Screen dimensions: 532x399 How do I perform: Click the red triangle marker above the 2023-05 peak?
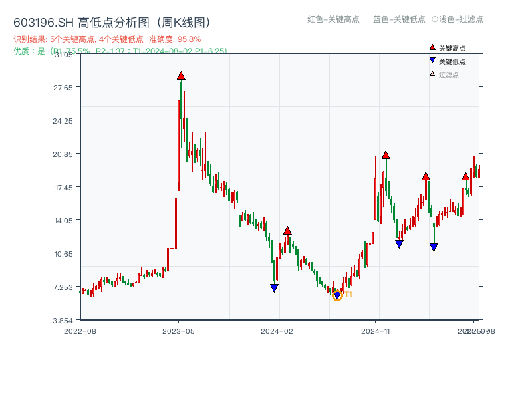point(181,76)
